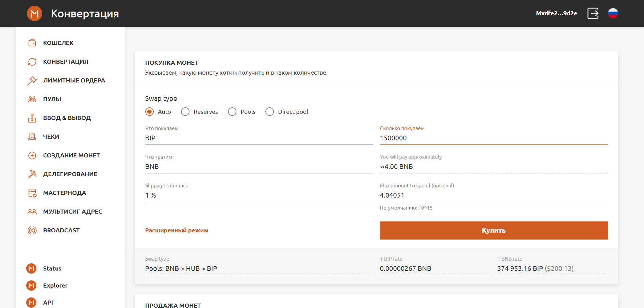Open the Что покупаем coin field
This screenshot has width=644, height=308.
pos(259,138)
